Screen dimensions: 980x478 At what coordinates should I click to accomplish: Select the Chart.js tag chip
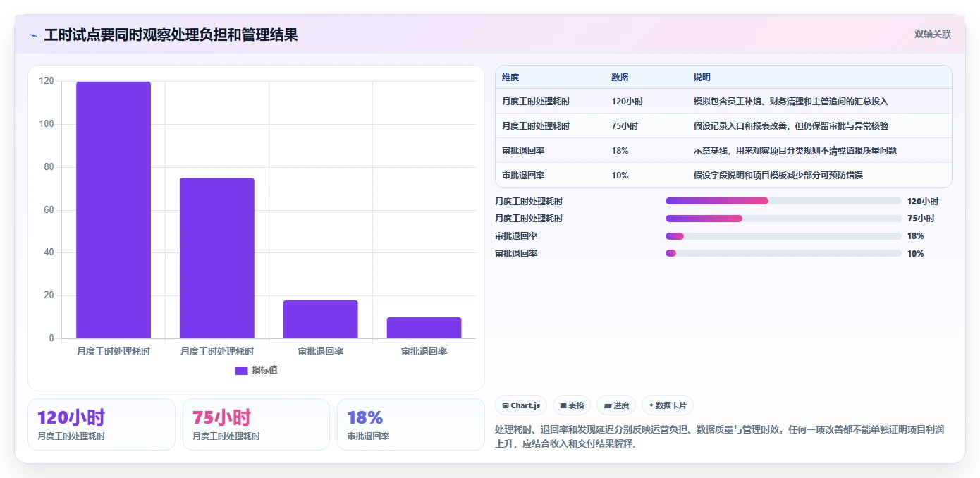click(x=521, y=405)
